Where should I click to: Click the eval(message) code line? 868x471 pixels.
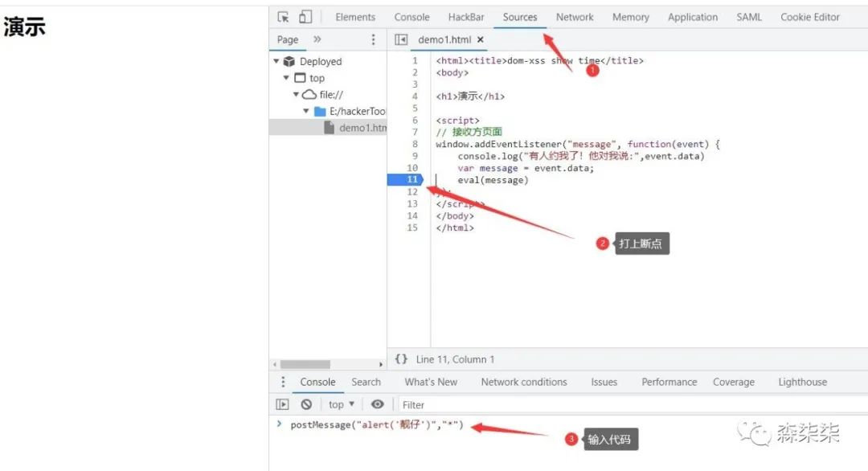tap(493, 180)
